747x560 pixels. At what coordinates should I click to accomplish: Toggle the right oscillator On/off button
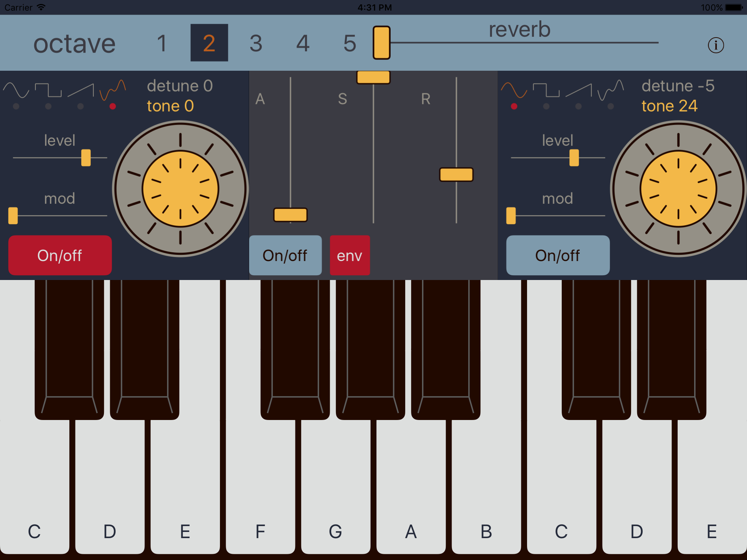558,255
